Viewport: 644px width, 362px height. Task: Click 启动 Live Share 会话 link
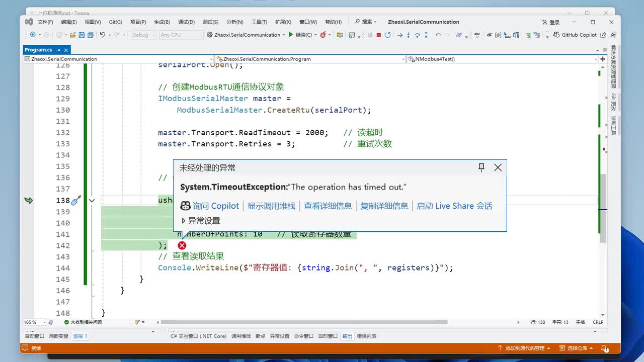454,206
